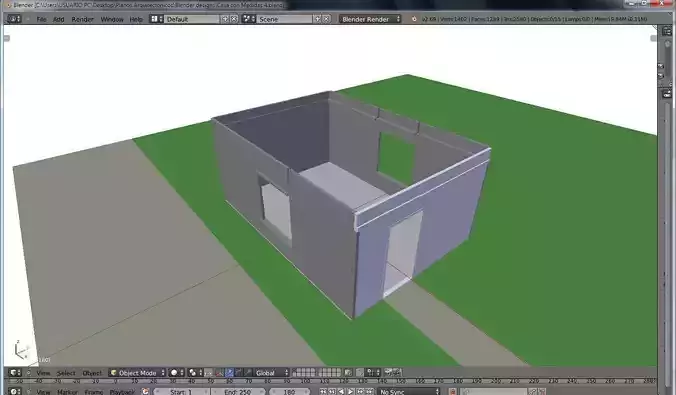This screenshot has width=676, height=395.
Task: Click the Scene name field
Action: 285,19
